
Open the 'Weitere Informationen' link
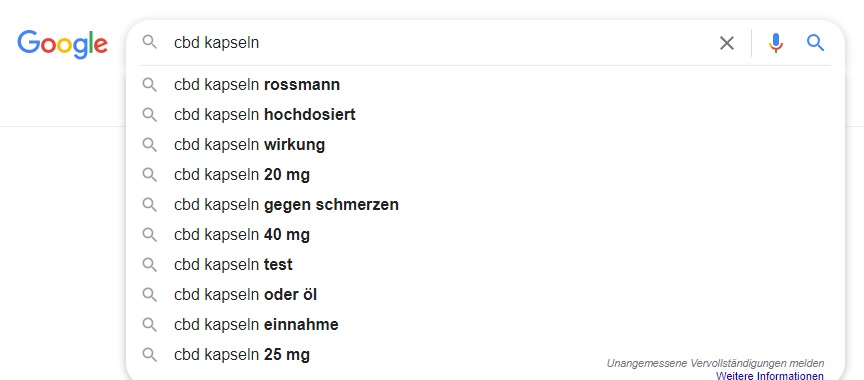click(x=770, y=376)
